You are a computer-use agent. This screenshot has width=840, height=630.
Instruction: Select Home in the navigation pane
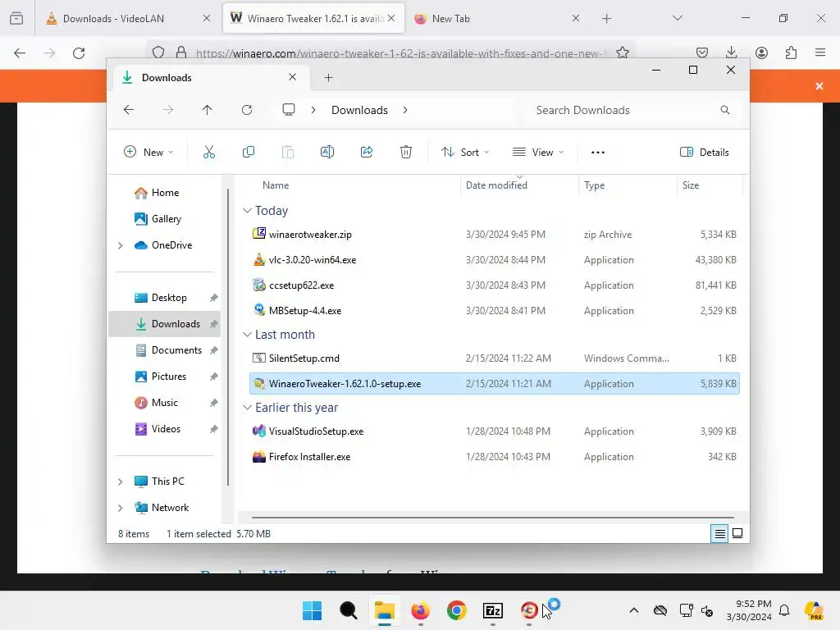165,193
